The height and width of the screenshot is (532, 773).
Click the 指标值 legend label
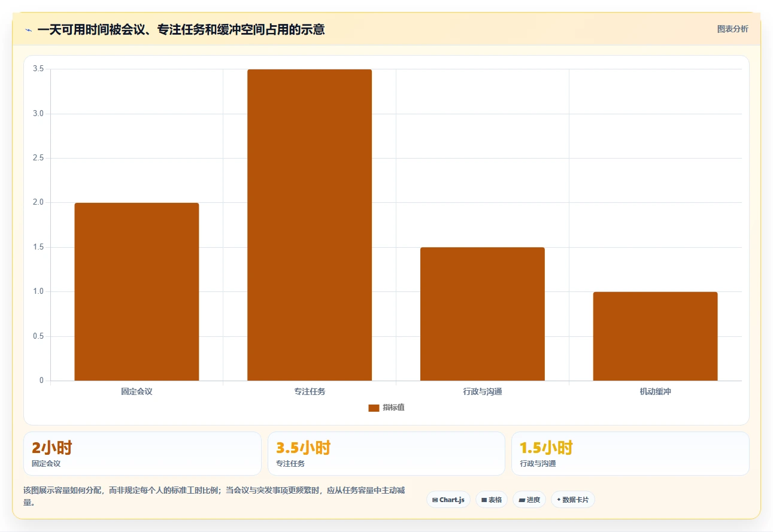393,408
